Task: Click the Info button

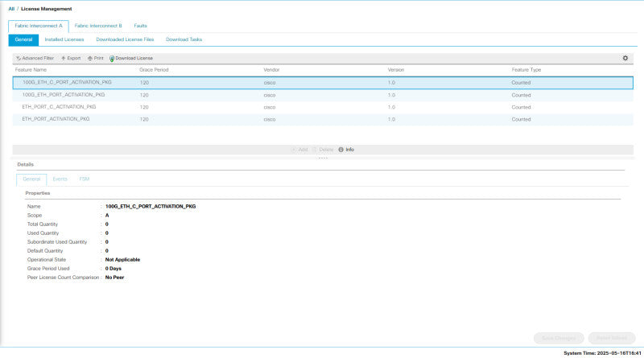Action: 346,150
